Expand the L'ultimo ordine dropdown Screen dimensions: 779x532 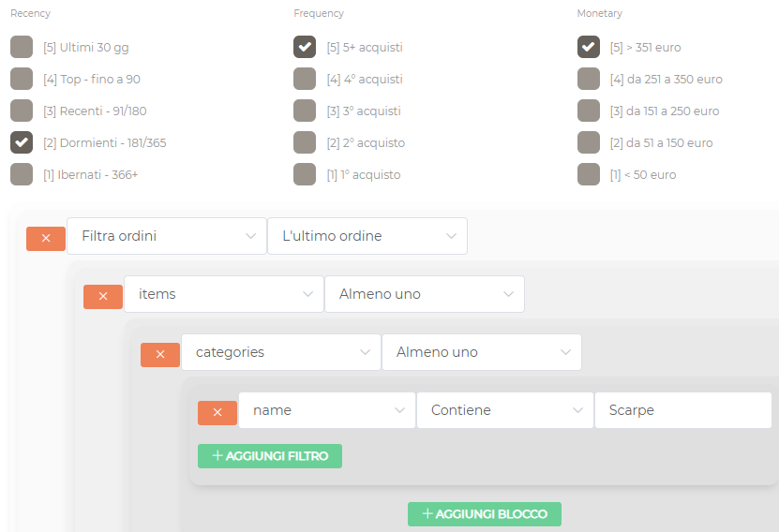click(367, 236)
